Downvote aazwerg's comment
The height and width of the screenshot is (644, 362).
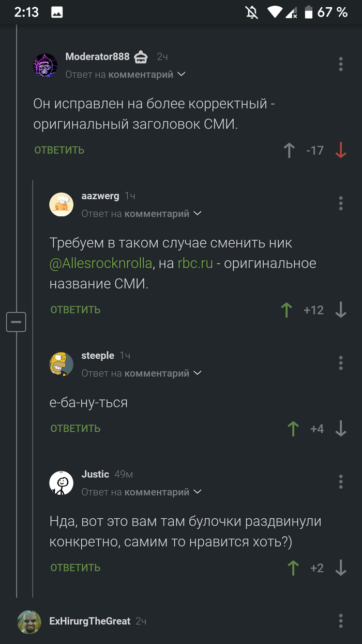point(340,310)
